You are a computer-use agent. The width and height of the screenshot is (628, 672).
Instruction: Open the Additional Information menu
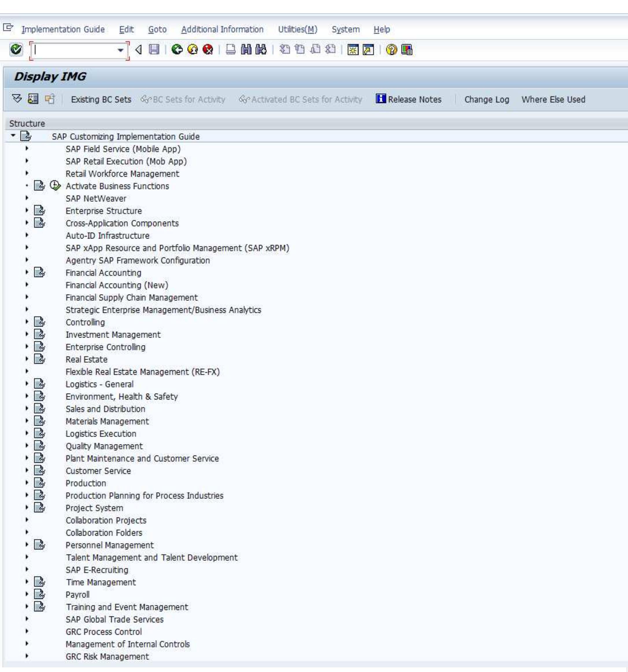coord(222,29)
